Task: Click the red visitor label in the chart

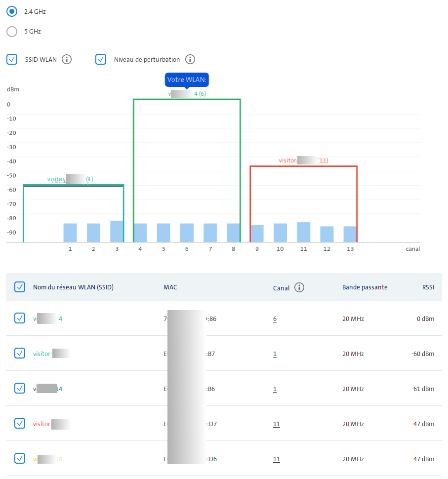Action: pyautogui.click(x=303, y=160)
